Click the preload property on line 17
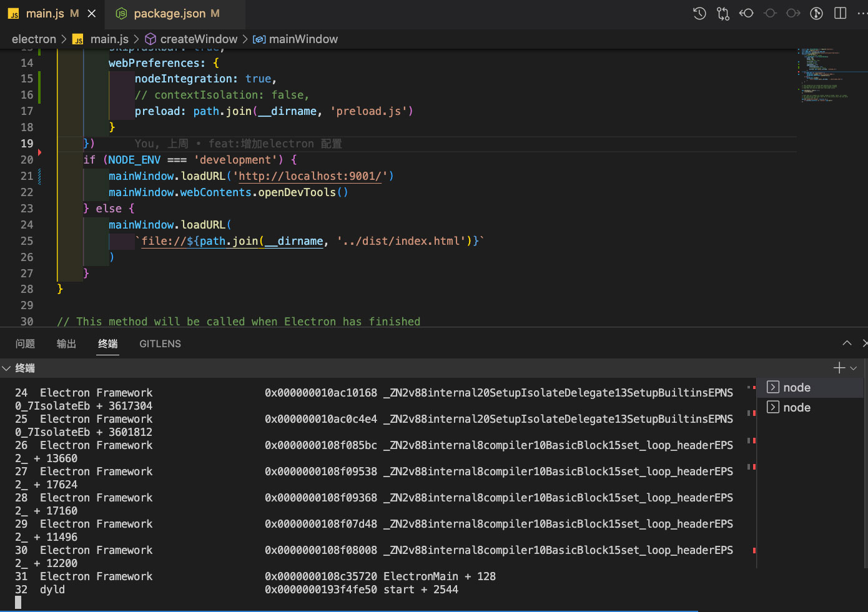The image size is (868, 612). [x=157, y=111]
